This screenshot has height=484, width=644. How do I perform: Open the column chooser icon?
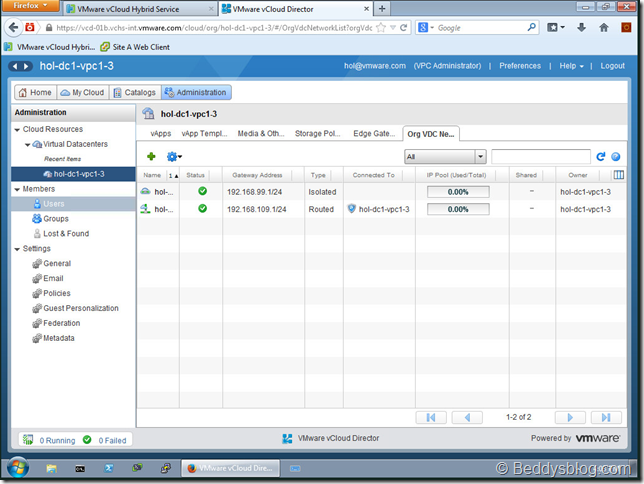coord(619,175)
